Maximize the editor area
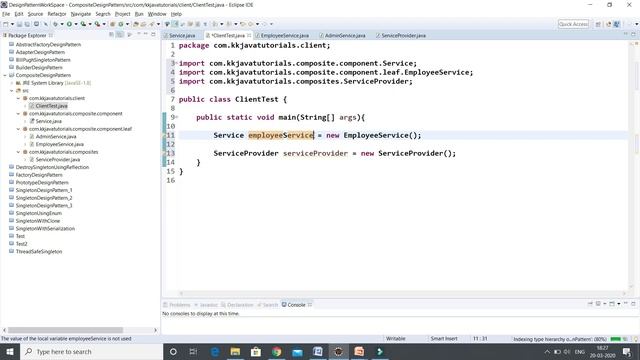The width and height of the screenshot is (640, 360). [x=633, y=35]
